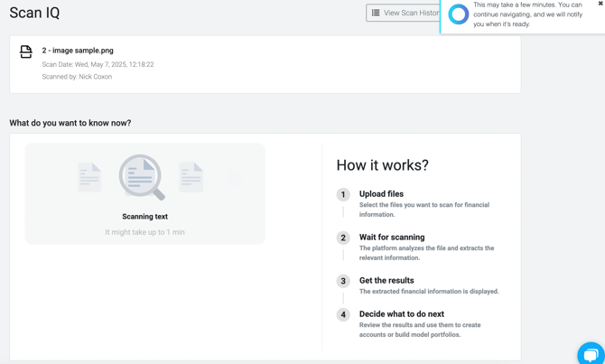This screenshot has width=605, height=364.
Task: Click the 'Scanning text' status label
Action: (x=144, y=217)
